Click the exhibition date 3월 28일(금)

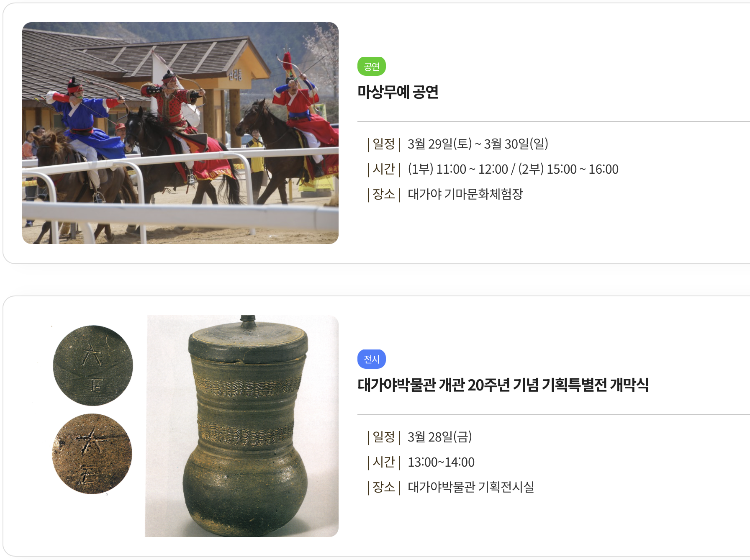[439, 437]
